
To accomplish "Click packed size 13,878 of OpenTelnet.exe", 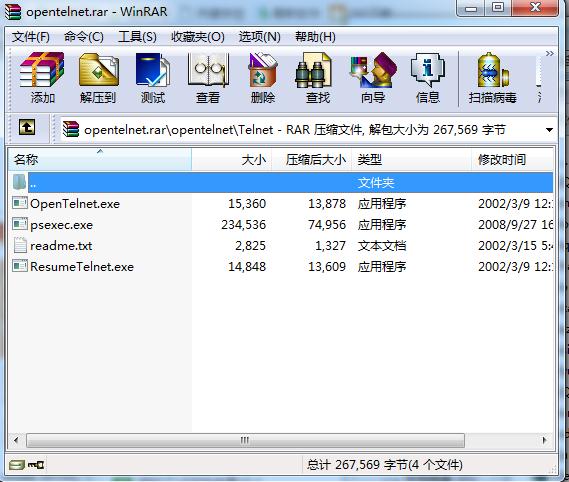I will (327, 204).
